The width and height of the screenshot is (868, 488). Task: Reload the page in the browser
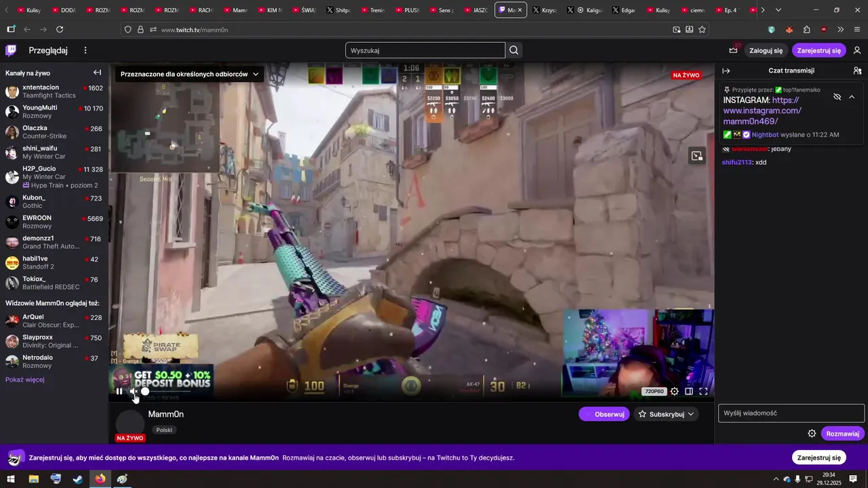tap(60, 30)
